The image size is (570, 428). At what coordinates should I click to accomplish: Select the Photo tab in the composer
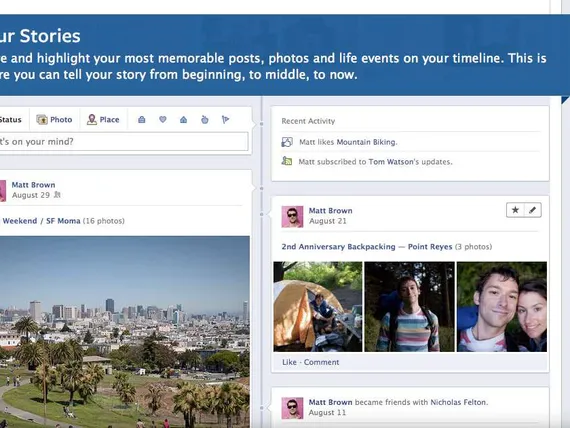click(x=54, y=119)
